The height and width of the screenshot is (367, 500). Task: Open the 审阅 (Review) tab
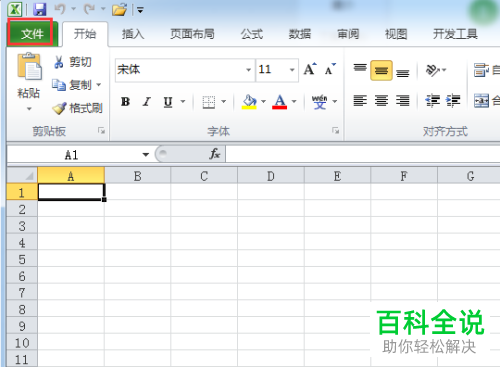pyautogui.click(x=348, y=34)
